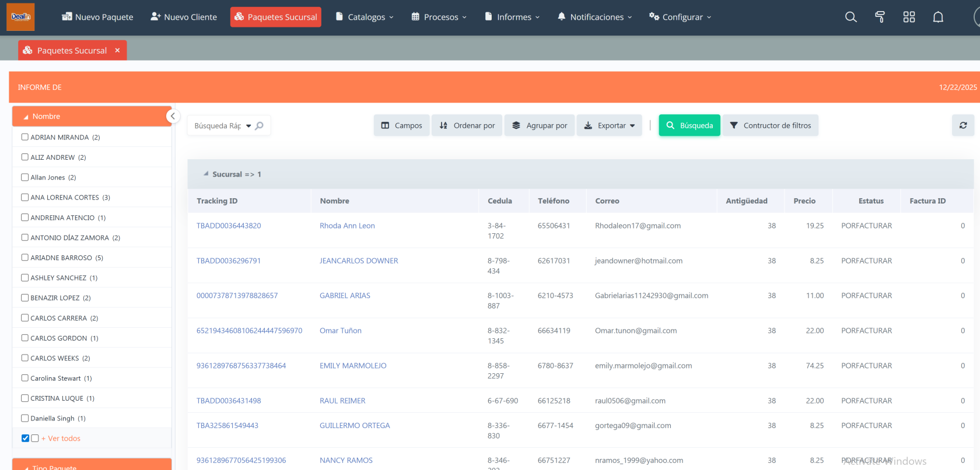
Task: Collapse the Sucursal => 1 group
Action: [206, 174]
